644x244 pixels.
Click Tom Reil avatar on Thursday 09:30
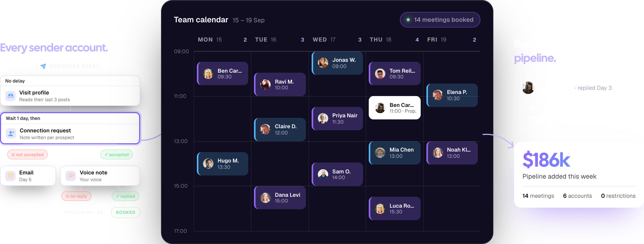380,74
